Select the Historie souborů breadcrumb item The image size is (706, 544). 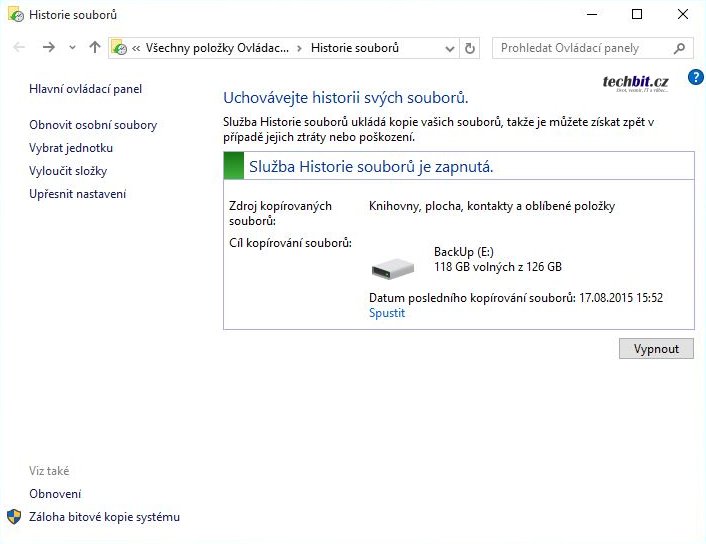(354, 48)
